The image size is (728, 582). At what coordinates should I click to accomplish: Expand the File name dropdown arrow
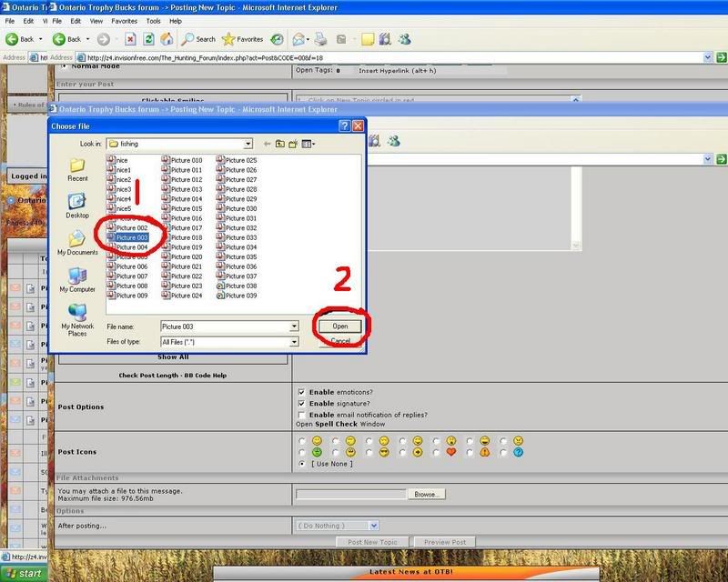point(294,326)
